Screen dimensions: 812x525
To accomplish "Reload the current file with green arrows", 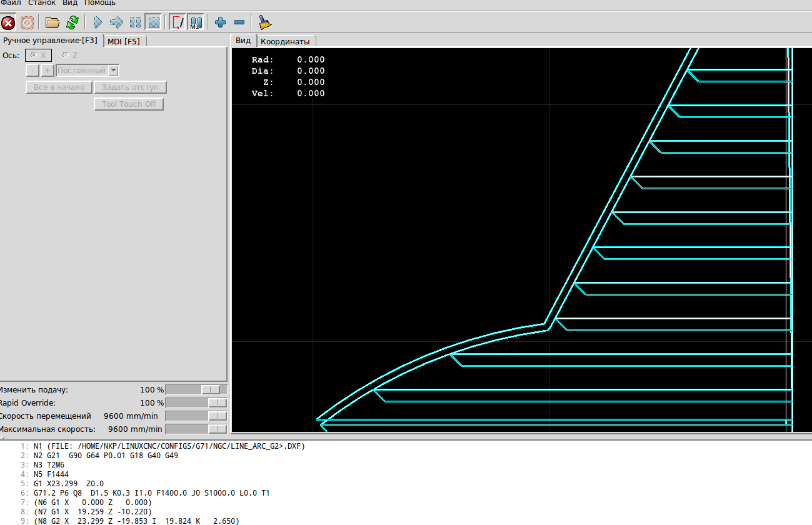I will click(73, 22).
